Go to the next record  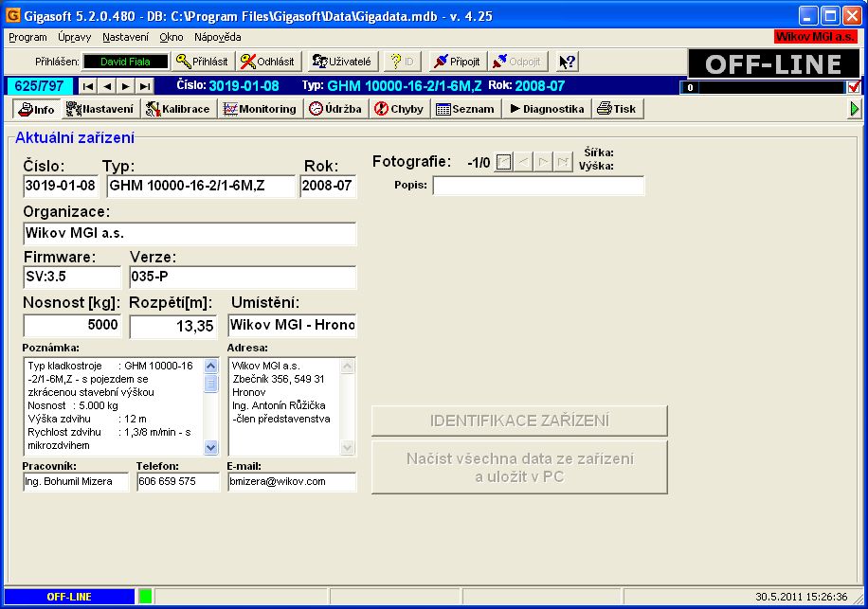(126, 86)
